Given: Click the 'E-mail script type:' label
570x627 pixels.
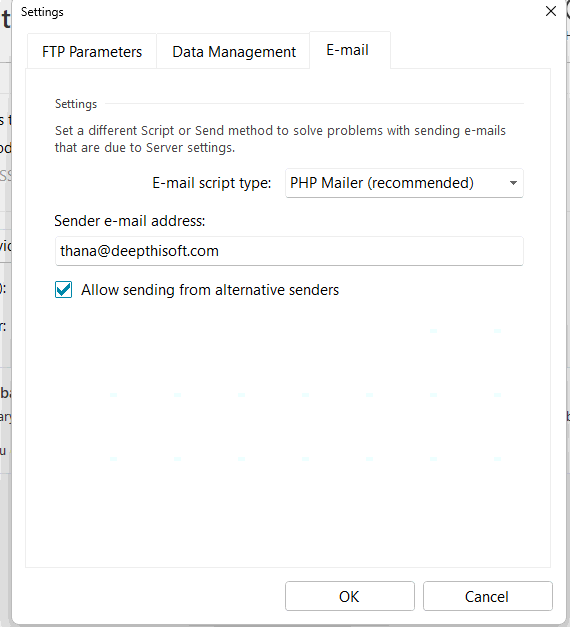Looking at the screenshot, I should (212, 183).
